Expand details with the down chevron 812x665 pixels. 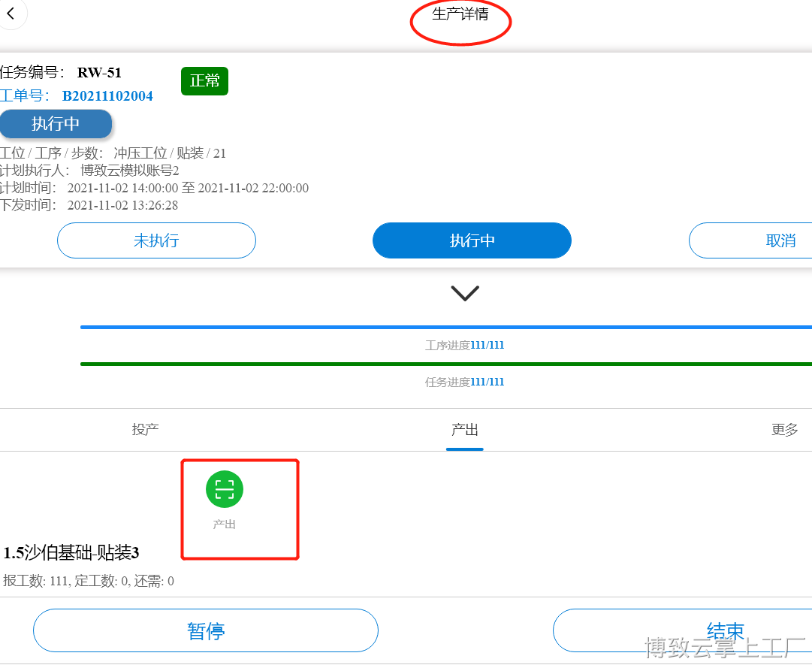click(x=464, y=293)
